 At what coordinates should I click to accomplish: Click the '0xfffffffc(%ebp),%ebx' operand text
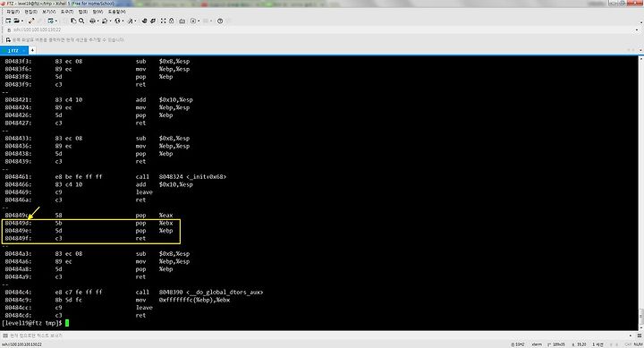pyautogui.click(x=195, y=300)
